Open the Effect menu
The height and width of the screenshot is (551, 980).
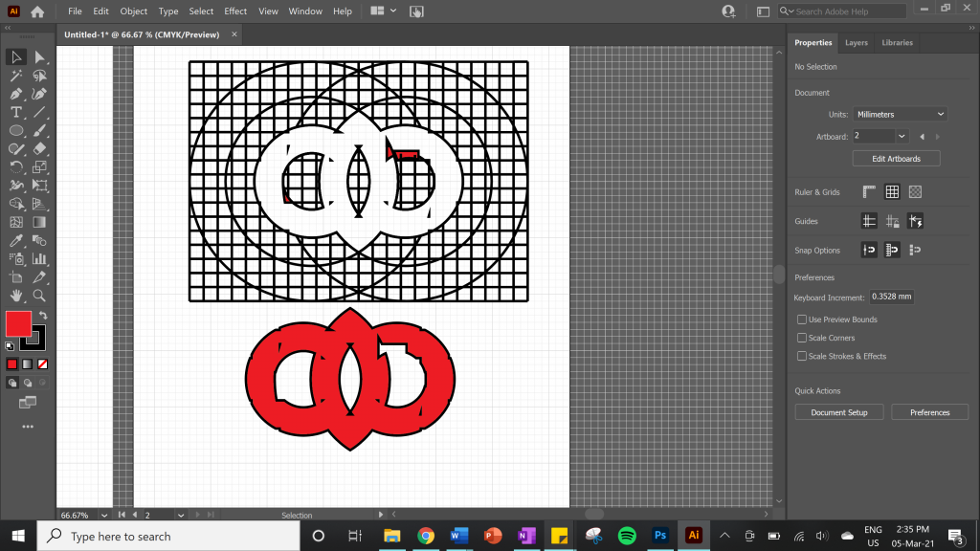click(235, 11)
